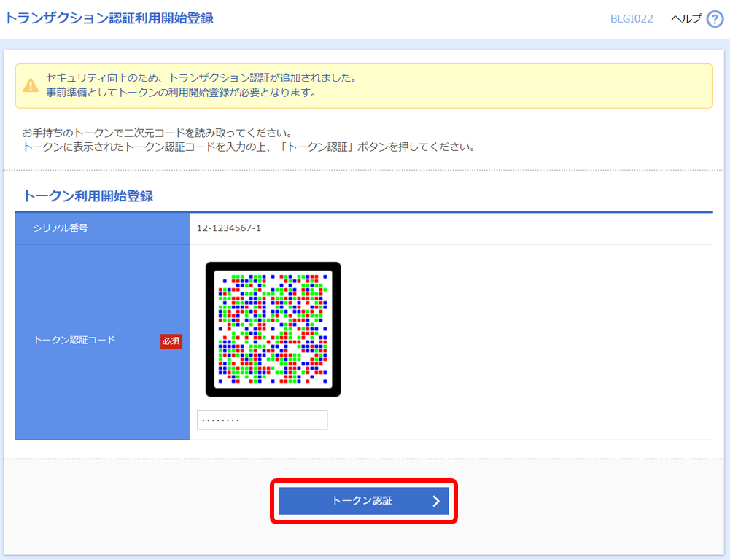Screen dimensions: 730x560
Task: Click the シリアル番号 row label
Action: point(60,228)
